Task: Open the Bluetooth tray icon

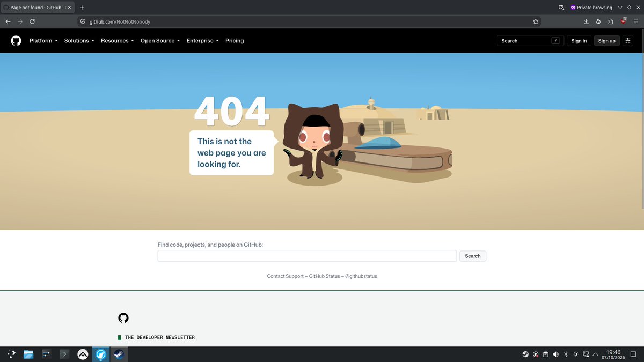Action: point(566,354)
